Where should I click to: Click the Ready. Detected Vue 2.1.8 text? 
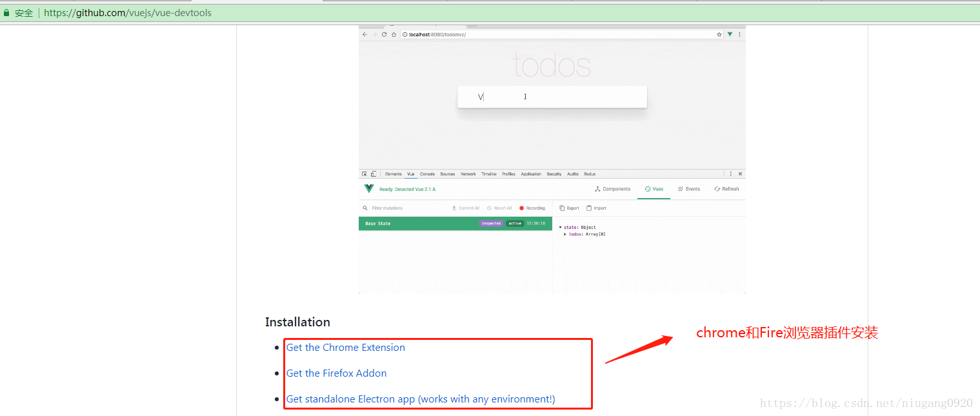click(x=408, y=190)
